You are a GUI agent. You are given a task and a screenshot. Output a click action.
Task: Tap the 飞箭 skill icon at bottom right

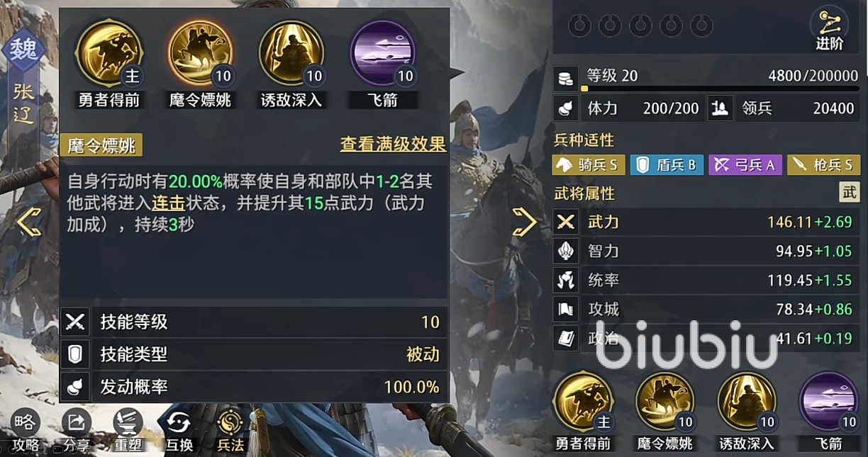[x=830, y=402]
